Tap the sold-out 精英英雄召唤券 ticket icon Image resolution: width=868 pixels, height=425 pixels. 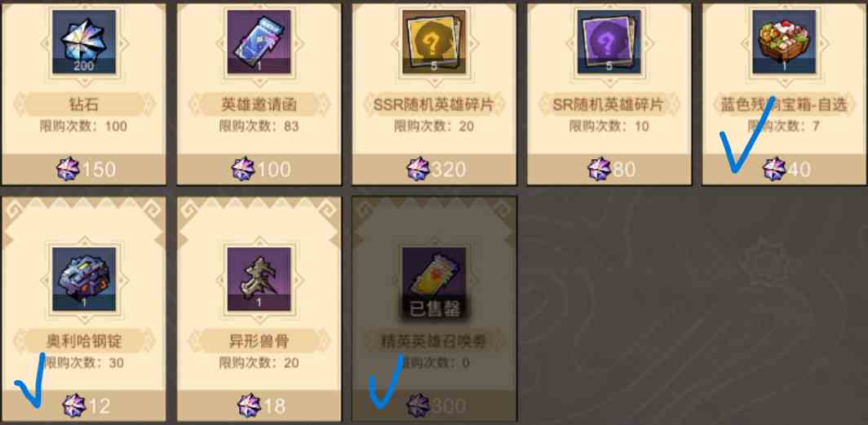pos(434,279)
